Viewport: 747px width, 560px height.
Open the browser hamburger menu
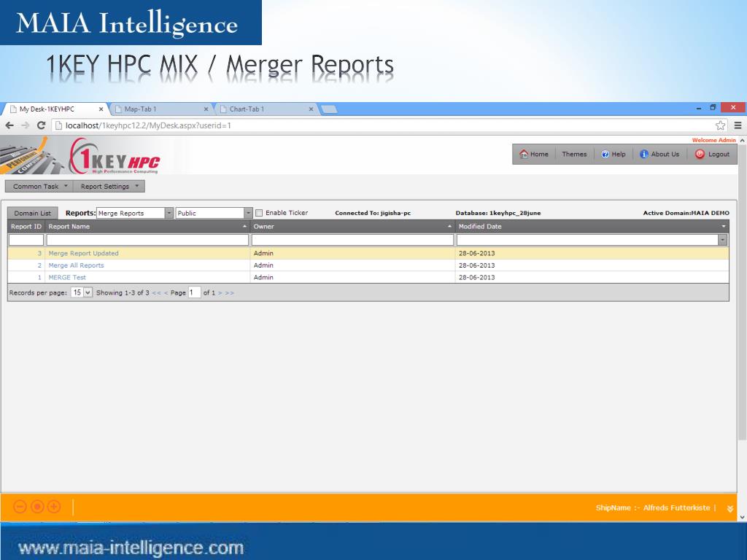point(738,125)
